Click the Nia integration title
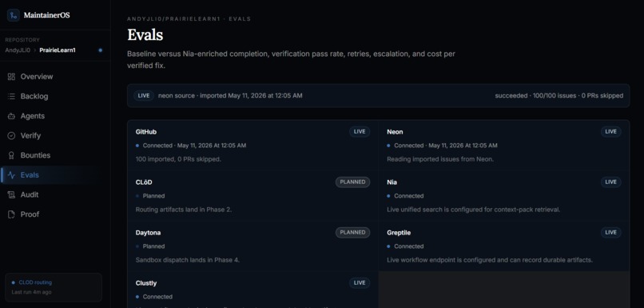 click(392, 182)
